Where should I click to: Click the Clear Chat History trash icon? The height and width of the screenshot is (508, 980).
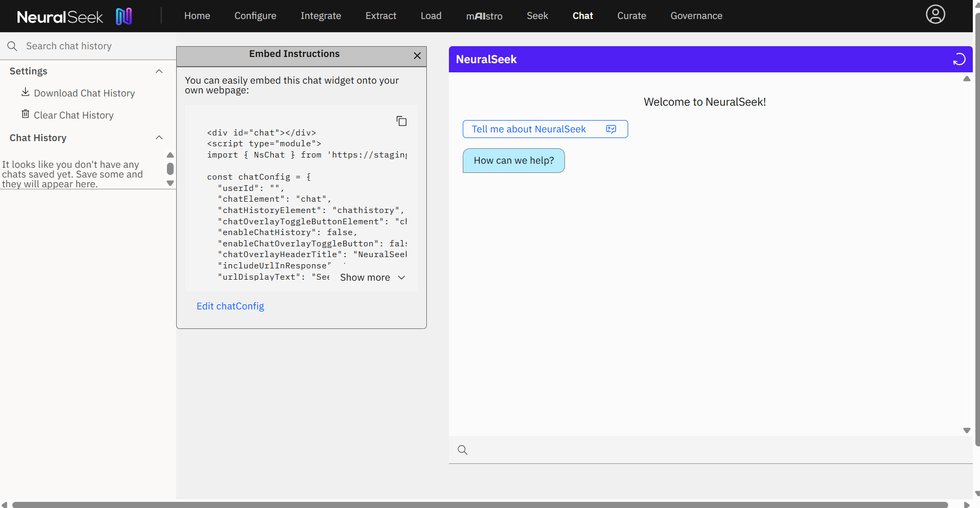click(x=25, y=114)
